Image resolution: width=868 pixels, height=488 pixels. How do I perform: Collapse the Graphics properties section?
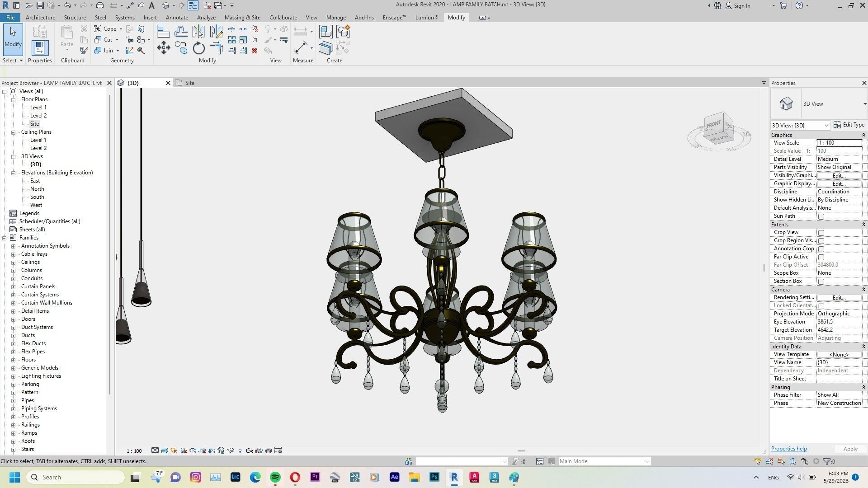point(863,135)
